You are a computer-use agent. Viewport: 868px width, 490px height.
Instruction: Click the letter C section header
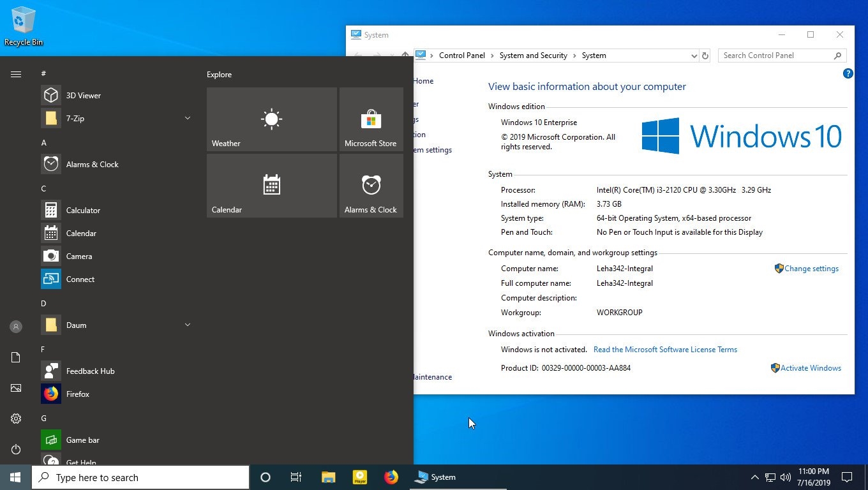(x=44, y=189)
